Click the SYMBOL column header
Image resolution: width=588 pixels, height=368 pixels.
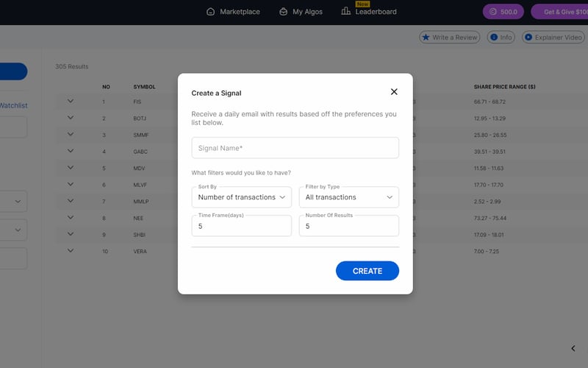144,87
